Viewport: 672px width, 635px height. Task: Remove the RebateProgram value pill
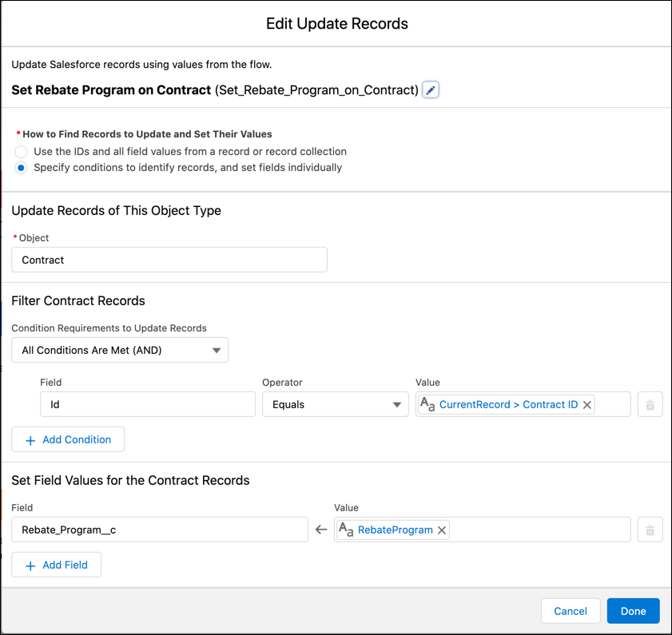[441, 529]
